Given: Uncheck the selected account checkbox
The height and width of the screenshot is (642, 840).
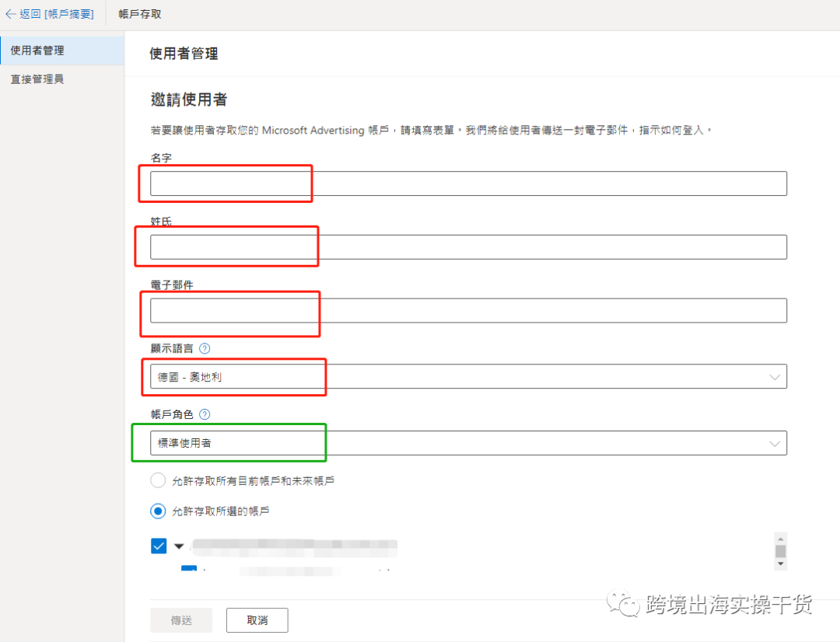Looking at the screenshot, I should pyautogui.click(x=159, y=546).
